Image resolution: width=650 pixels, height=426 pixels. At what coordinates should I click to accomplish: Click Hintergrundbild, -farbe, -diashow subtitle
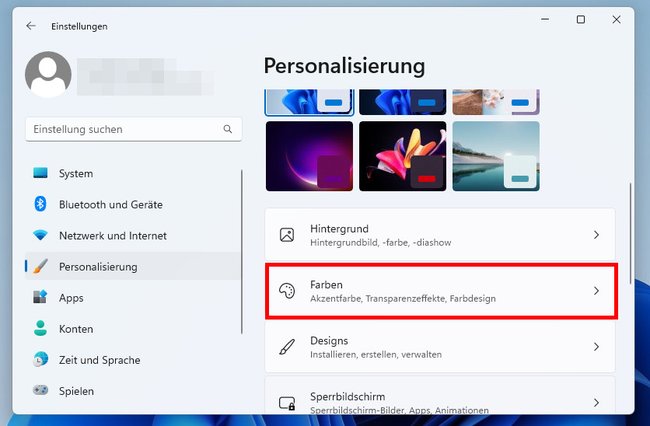tap(381, 242)
